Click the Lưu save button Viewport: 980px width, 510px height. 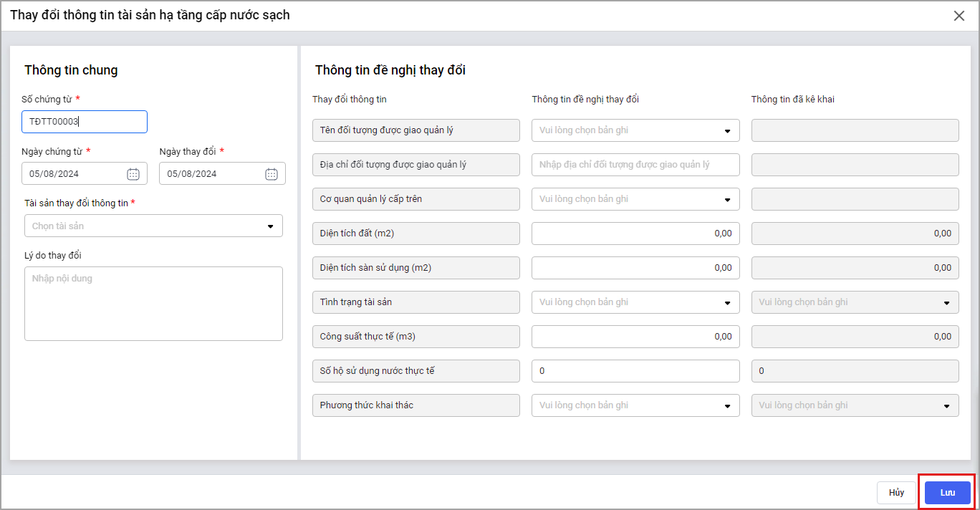pos(947,493)
